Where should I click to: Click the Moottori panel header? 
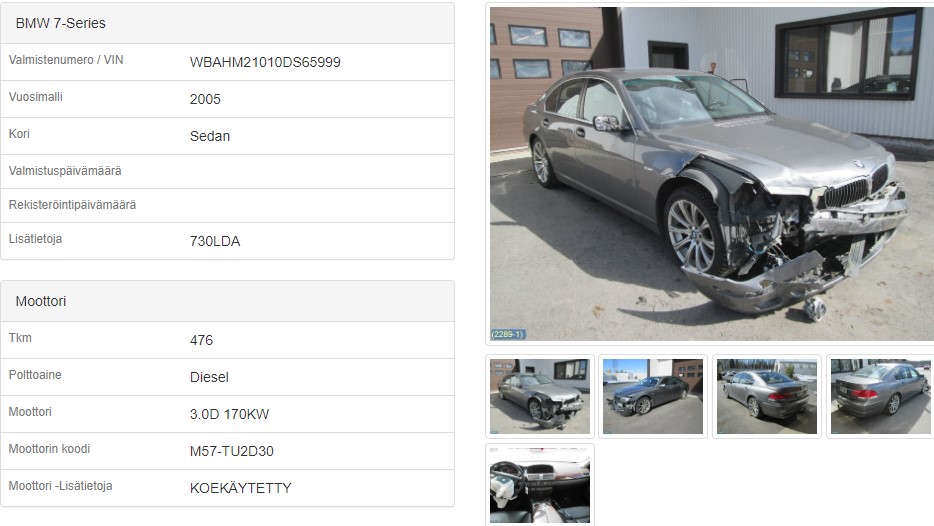click(x=228, y=301)
